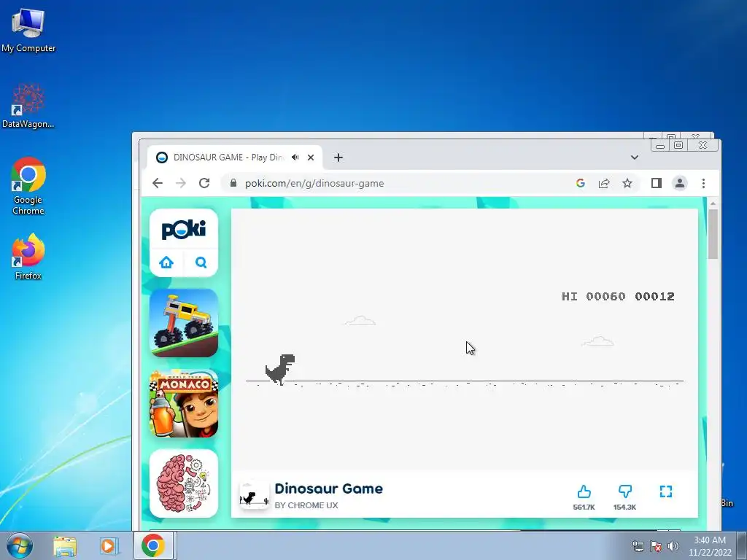747x560 pixels.
Task: Open Poki search magnifier
Action: coord(201,262)
